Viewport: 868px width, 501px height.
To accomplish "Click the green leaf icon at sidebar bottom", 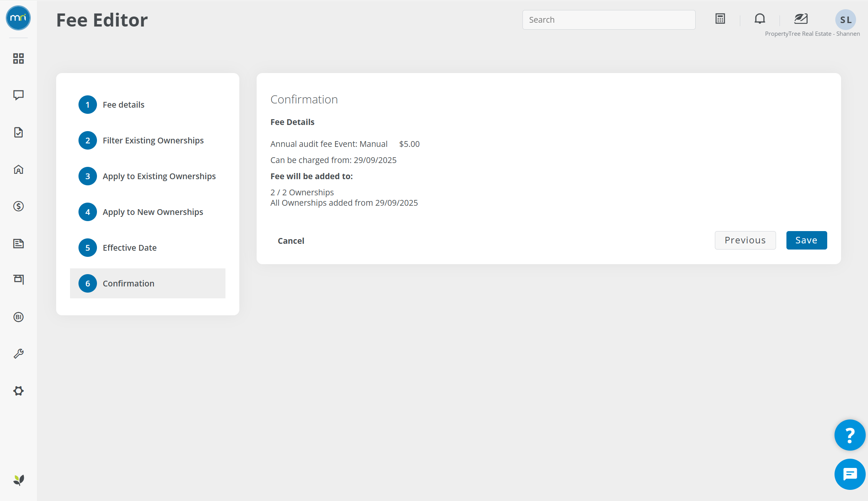I will [18, 480].
